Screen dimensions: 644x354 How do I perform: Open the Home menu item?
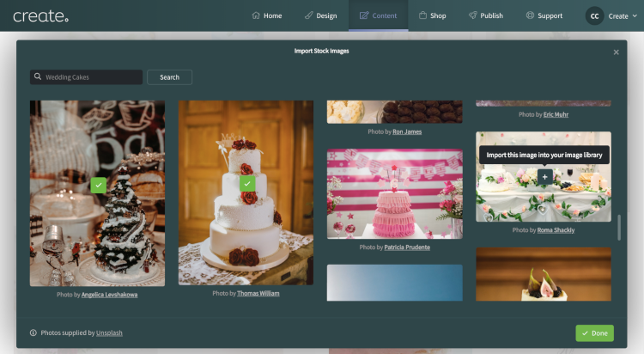tap(266, 15)
